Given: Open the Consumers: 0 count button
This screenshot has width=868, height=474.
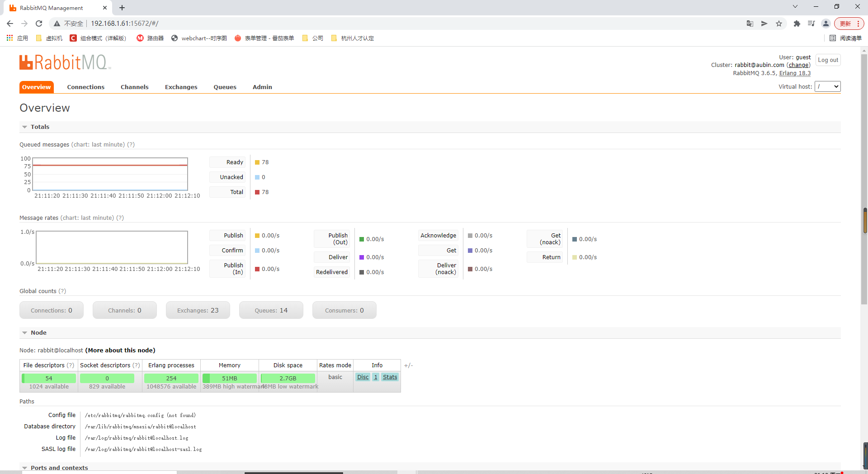Looking at the screenshot, I should (344, 310).
